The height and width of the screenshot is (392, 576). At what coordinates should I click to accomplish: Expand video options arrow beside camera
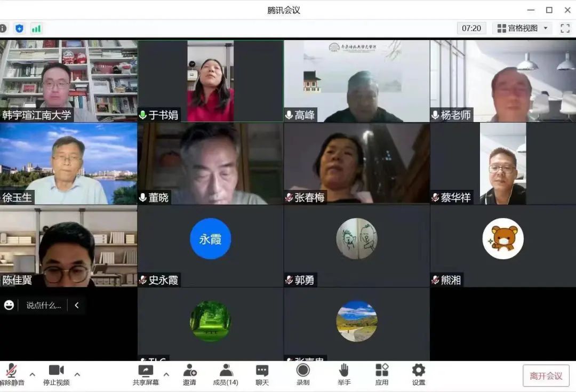click(x=77, y=374)
